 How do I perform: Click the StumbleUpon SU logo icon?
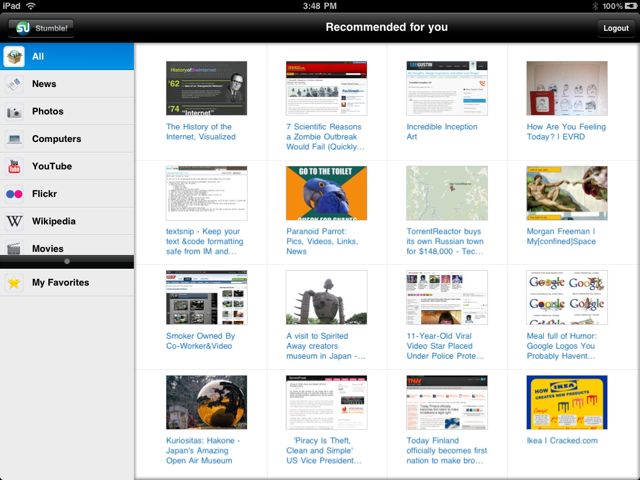pos(23,28)
